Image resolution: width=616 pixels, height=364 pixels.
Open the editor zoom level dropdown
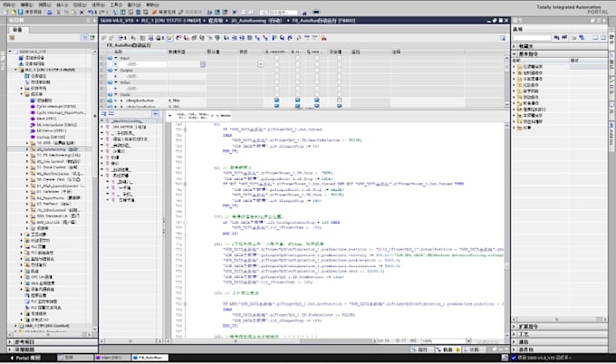(468, 341)
